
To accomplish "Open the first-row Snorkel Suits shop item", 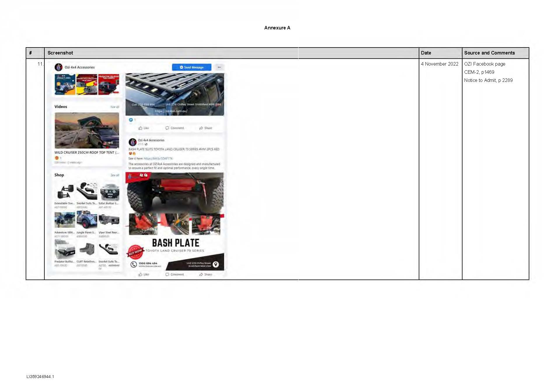I will 87,194.
